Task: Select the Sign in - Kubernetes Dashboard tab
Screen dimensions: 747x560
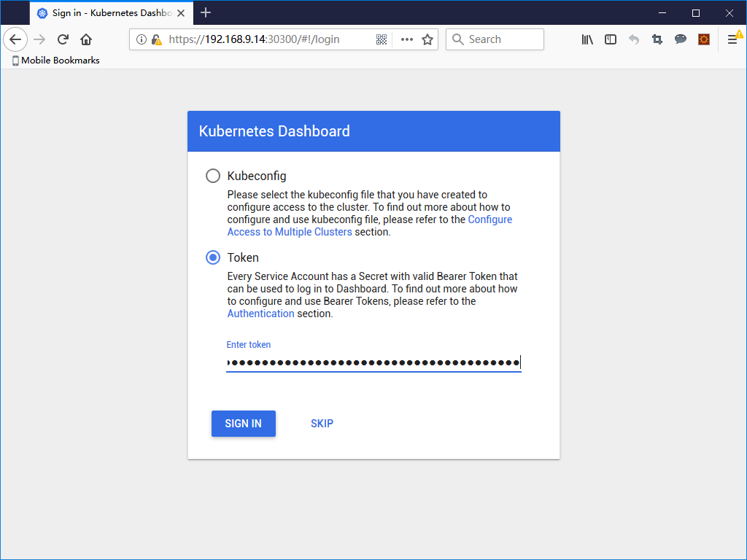Action: tap(112, 13)
